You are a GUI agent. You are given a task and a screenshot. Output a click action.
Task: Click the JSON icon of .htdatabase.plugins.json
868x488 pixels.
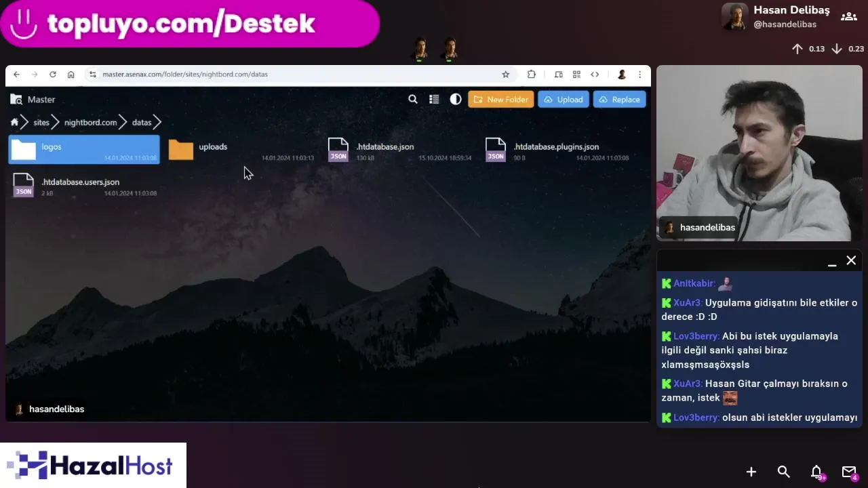[496, 150]
